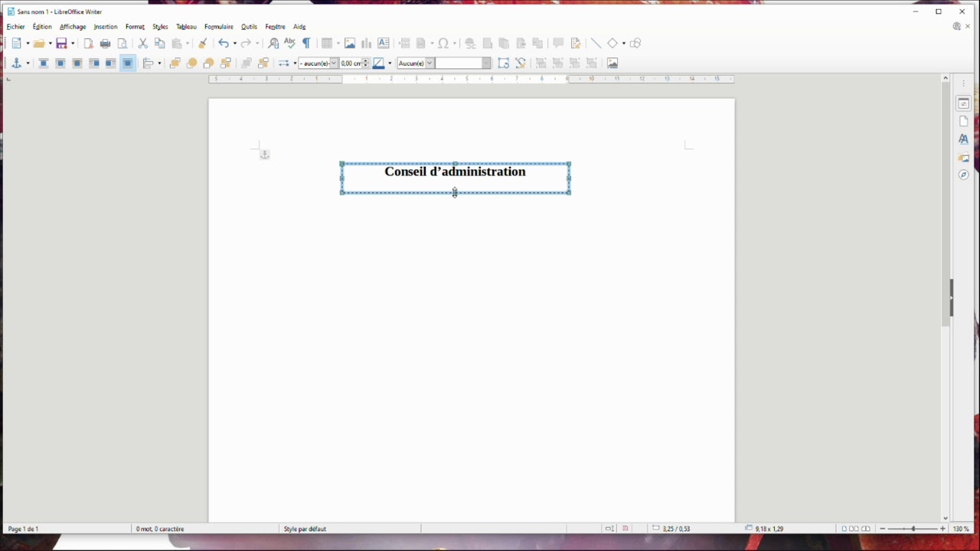Screen dimensions: 980x551
Task: Zoom in with the plus button
Action: [942, 529]
